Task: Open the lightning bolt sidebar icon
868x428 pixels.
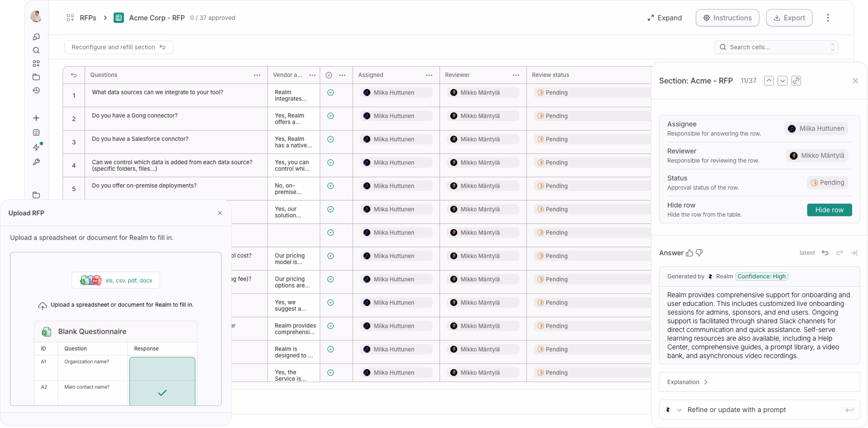Action: click(36, 147)
